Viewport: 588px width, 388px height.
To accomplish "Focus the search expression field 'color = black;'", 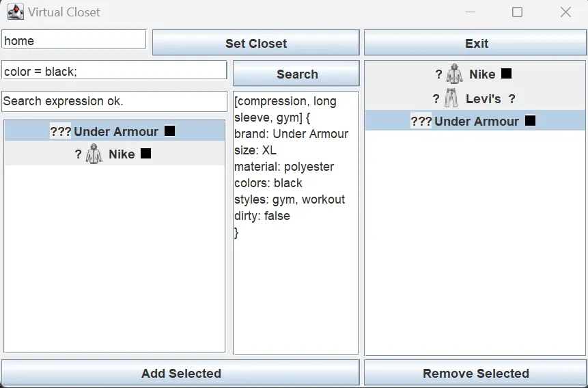I will [114, 70].
